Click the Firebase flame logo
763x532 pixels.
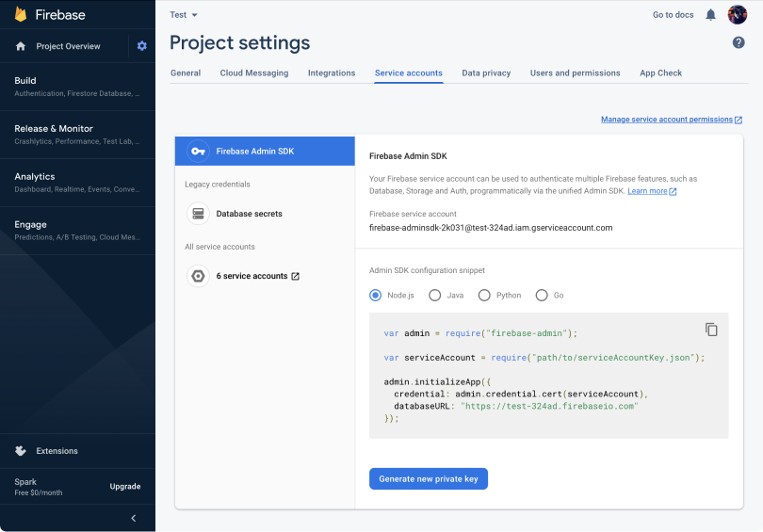pyautogui.click(x=21, y=14)
